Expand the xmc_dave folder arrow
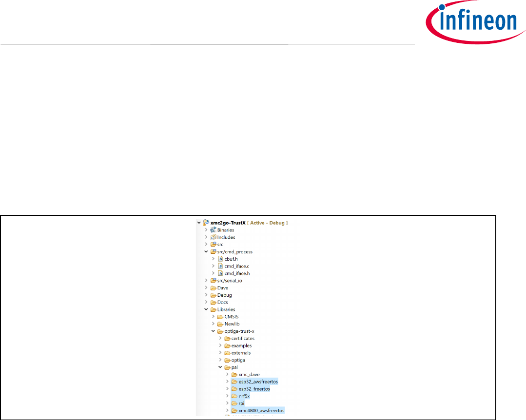This screenshot has height=420, width=526. [227, 374]
